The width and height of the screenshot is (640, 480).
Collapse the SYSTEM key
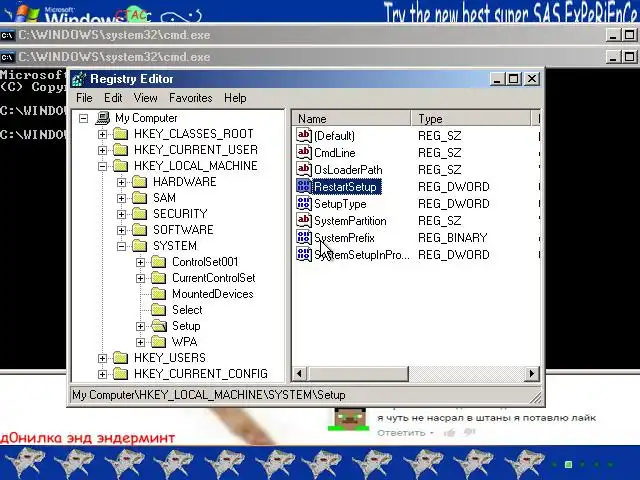[x=122, y=246]
